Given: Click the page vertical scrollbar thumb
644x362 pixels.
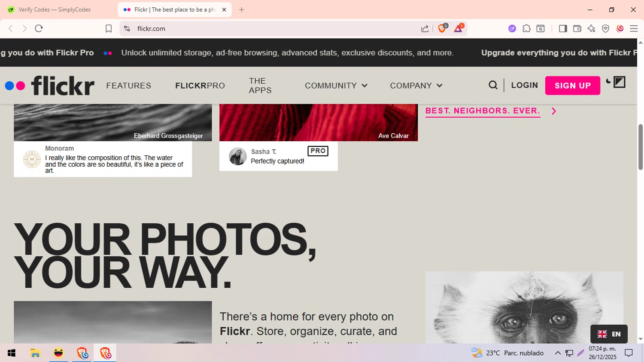Looking at the screenshot, I should click(641, 147).
